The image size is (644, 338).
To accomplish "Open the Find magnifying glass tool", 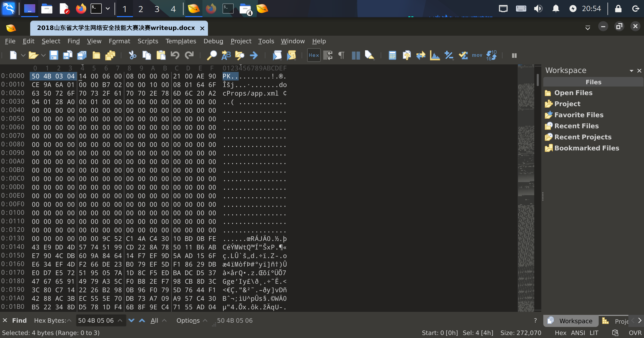I will [x=212, y=55].
